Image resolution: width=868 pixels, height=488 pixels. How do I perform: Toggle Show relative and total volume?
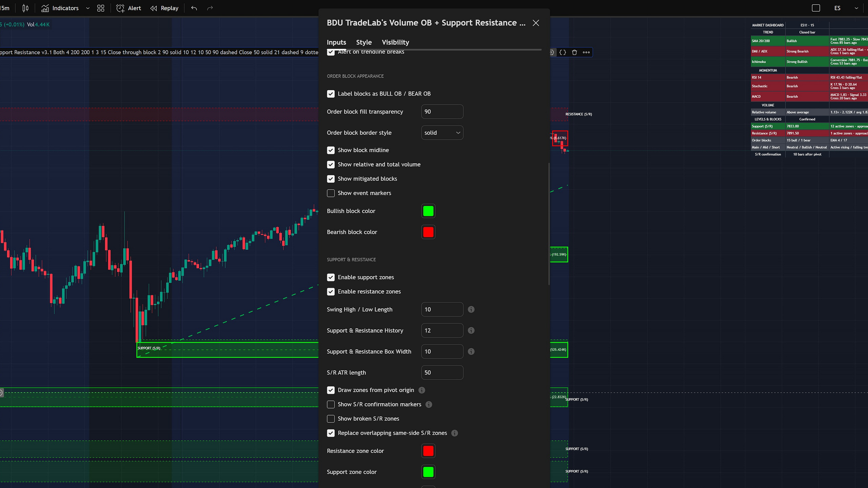tap(331, 164)
